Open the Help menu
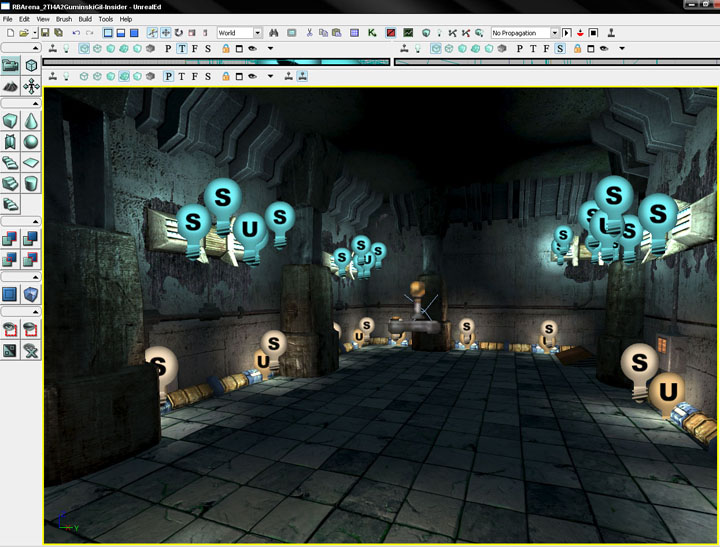720x547 pixels. pos(125,19)
